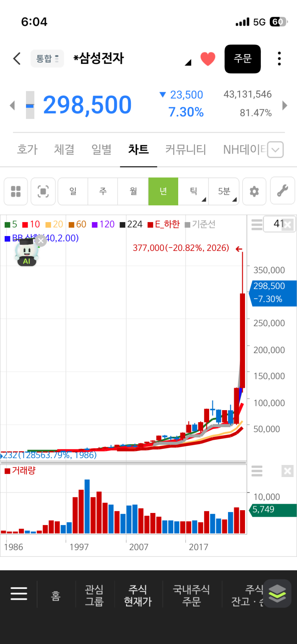
Task: Open 관심그룹 in bottom bar
Action: point(94,595)
